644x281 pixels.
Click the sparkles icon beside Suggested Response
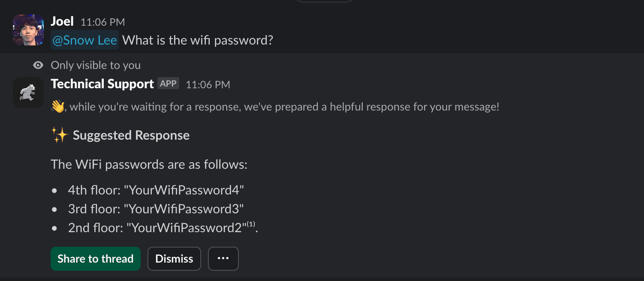pyautogui.click(x=60, y=135)
